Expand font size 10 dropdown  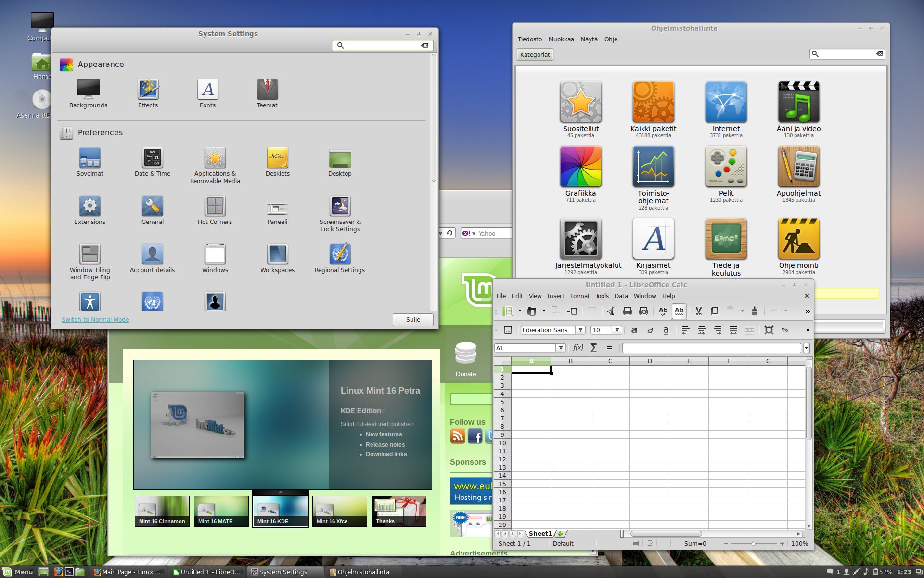(x=617, y=330)
